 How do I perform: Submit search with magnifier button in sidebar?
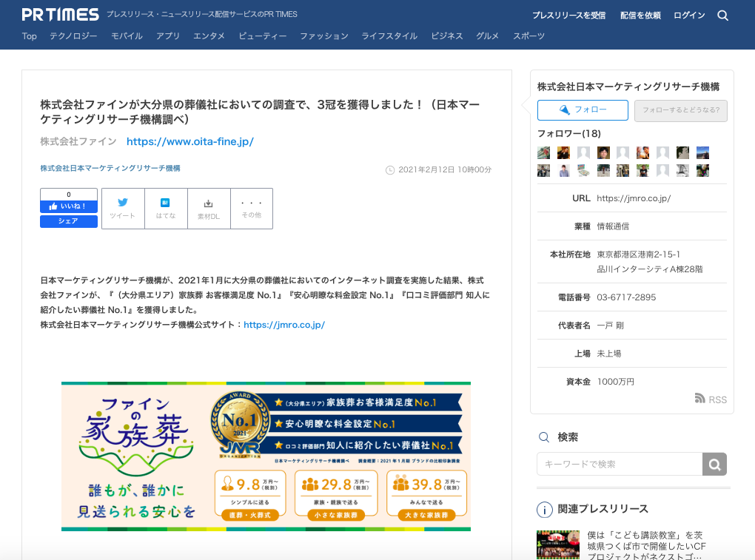click(714, 464)
